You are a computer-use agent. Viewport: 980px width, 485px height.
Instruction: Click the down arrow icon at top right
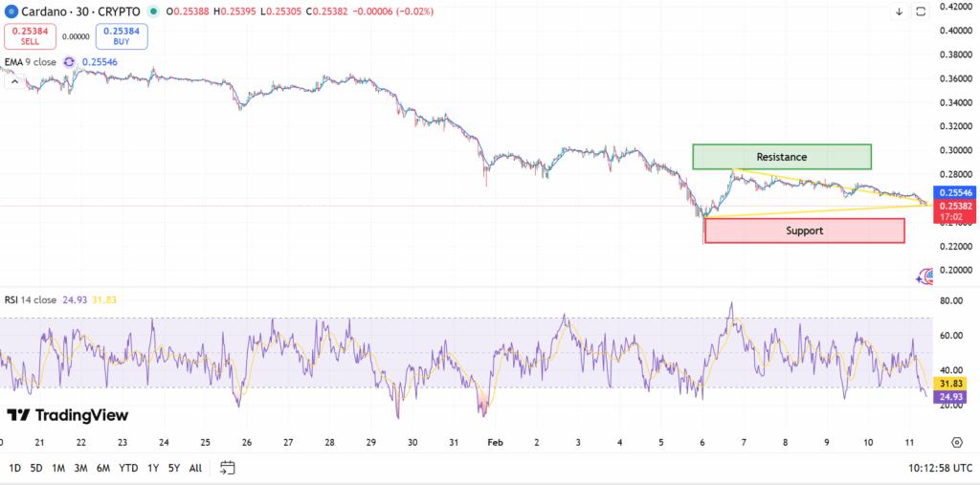coord(900,11)
